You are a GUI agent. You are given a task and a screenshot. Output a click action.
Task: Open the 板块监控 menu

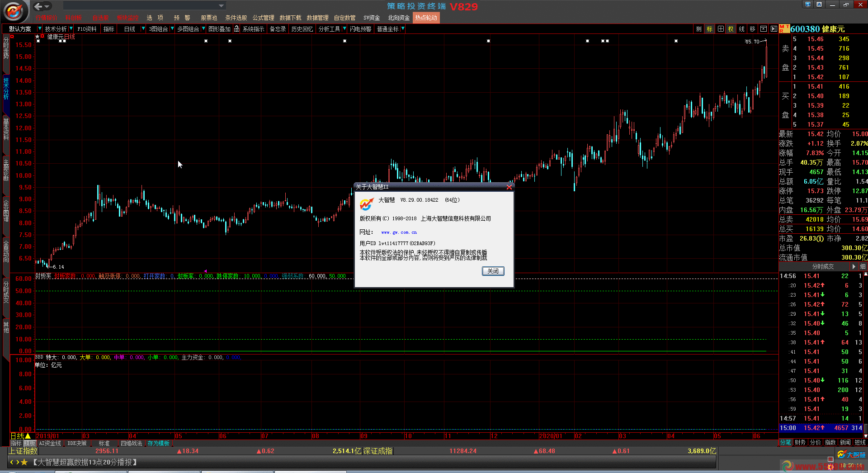128,18
